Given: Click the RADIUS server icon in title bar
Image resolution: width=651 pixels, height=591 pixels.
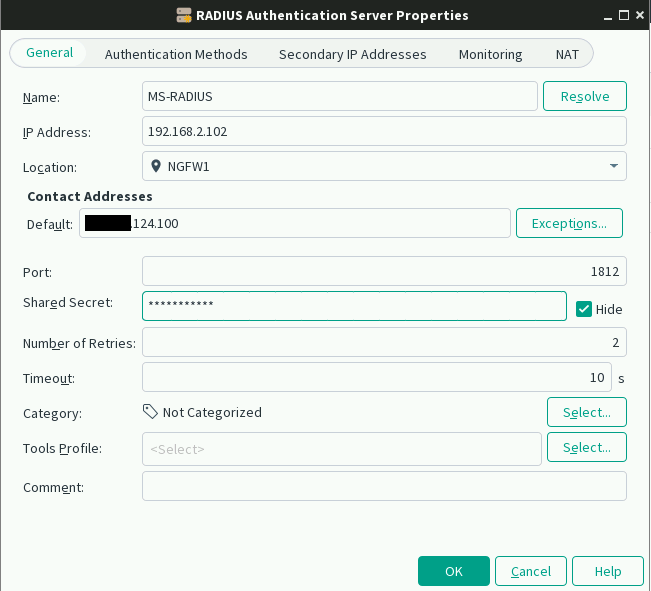Looking at the screenshot, I should pos(184,15).
